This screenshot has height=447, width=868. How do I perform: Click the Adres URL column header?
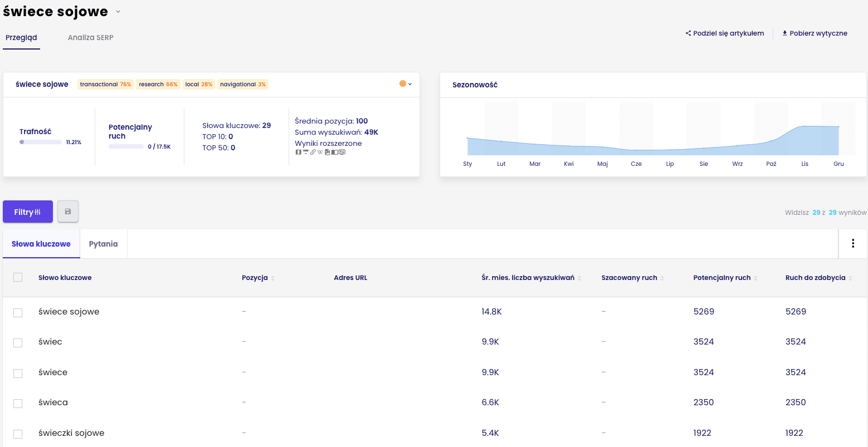(x=350, y=278)
